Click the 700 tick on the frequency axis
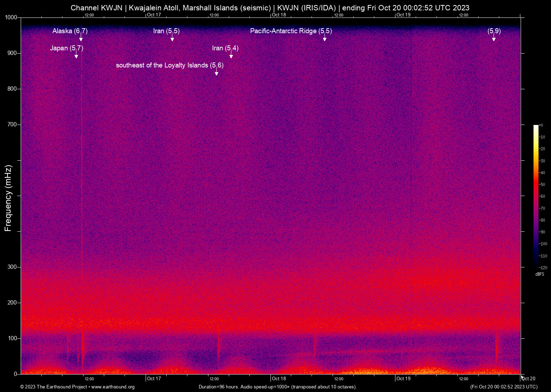Viewport: 551px width, 392px height. (x=12, y=125)
